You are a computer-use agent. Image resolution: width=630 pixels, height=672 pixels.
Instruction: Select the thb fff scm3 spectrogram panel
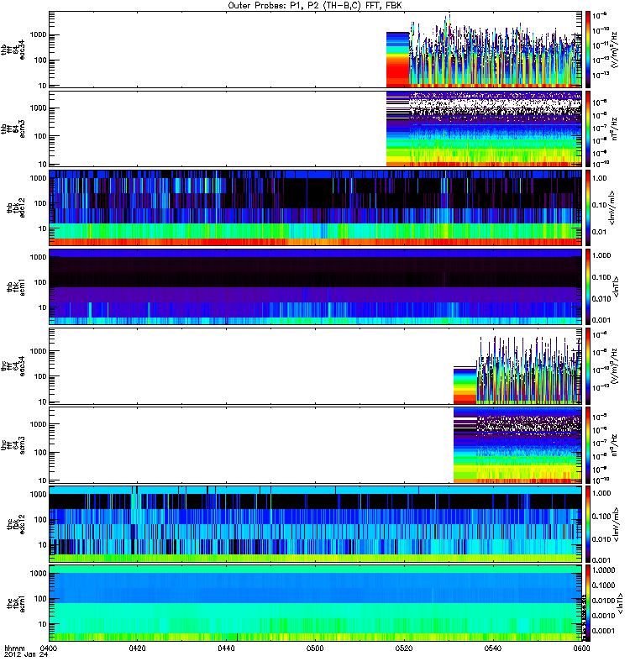pyautogui.click(x=315, y=129)
